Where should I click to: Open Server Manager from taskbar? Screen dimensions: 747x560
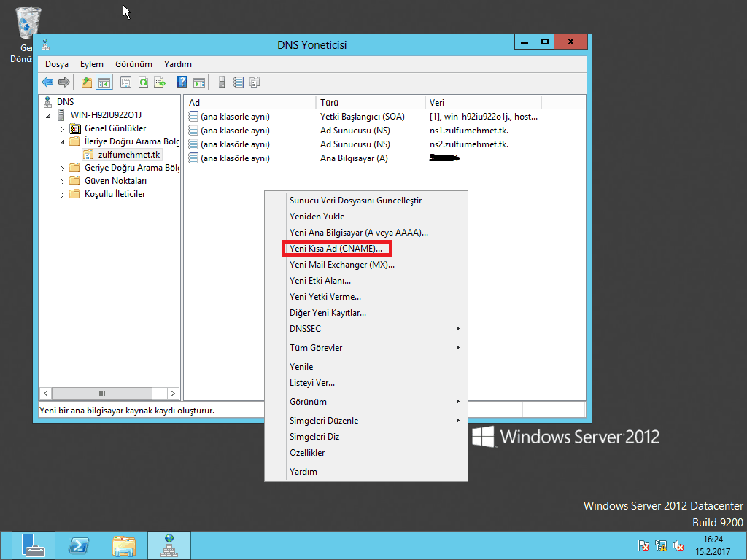click(34, 545)
